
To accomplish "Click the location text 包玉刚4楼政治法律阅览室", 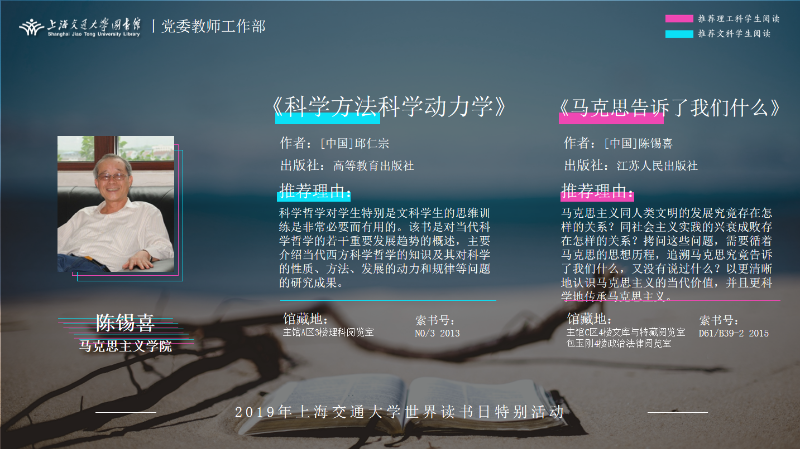I will (x=619, y=343).
